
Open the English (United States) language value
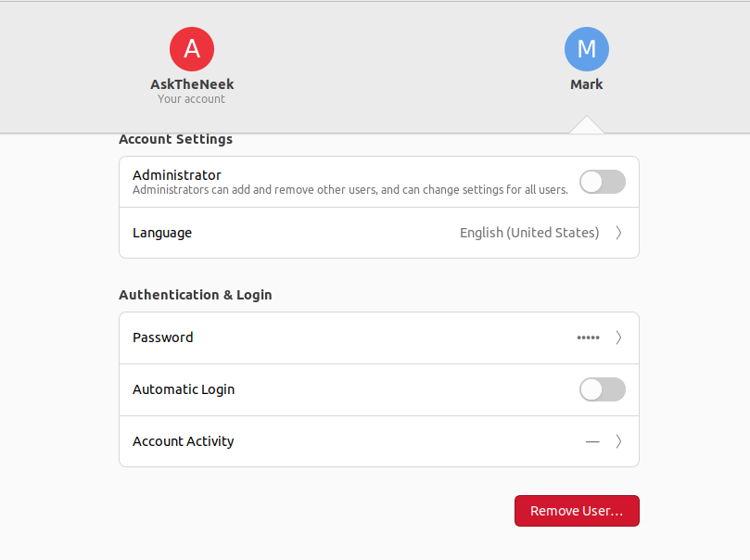pyautogui.click(x=529, y=233)
